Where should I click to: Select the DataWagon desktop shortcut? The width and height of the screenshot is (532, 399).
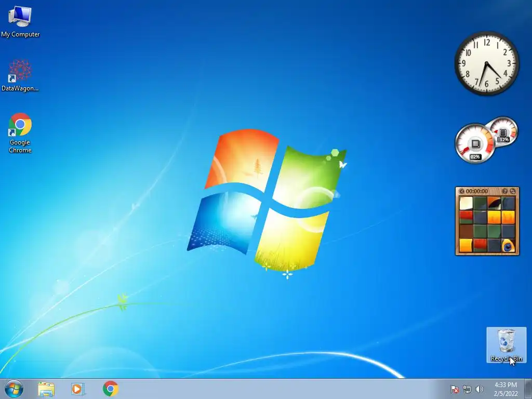pos(20,75)
